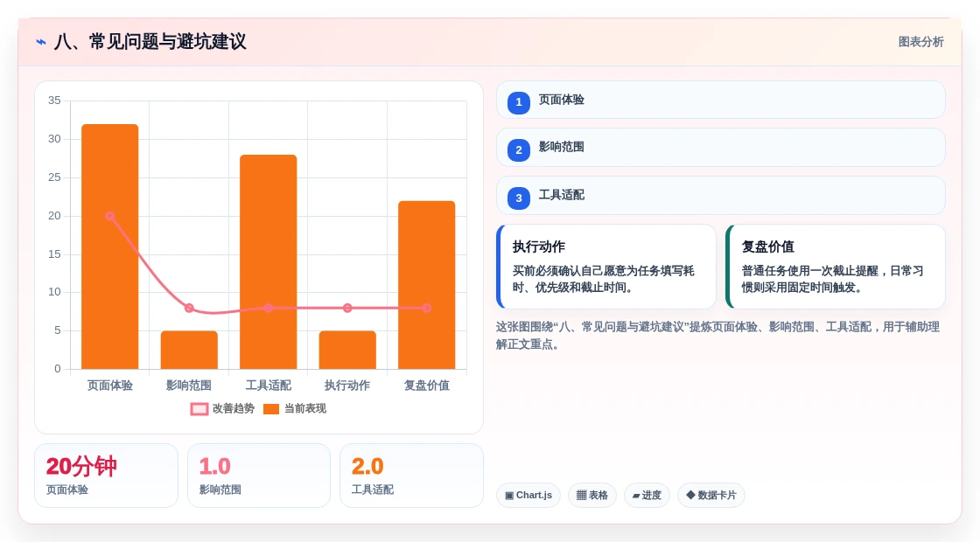The height and width of the screenshot is (542, 980).
Task: Click the 20分钟 stat value
Action: pos(81,467)
